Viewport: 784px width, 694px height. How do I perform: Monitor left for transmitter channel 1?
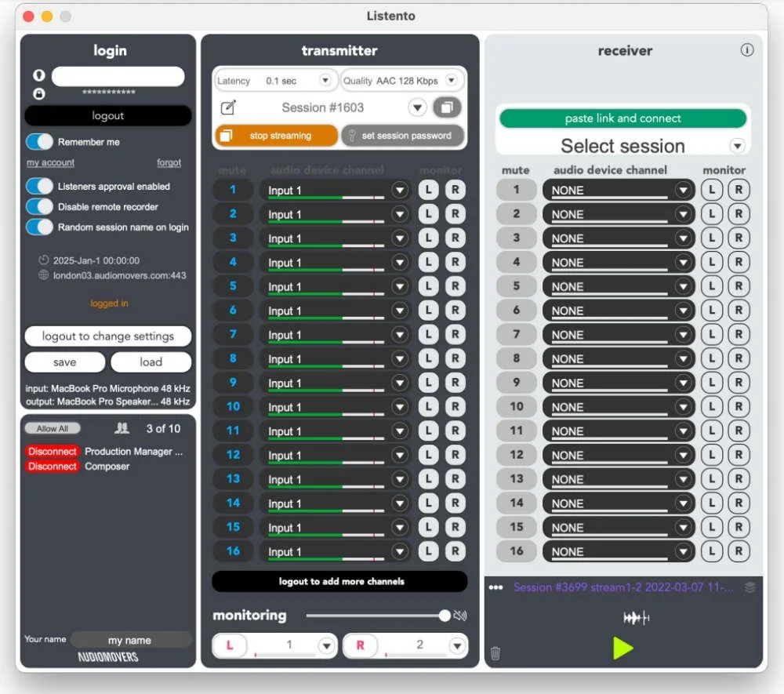pos(429,190)
